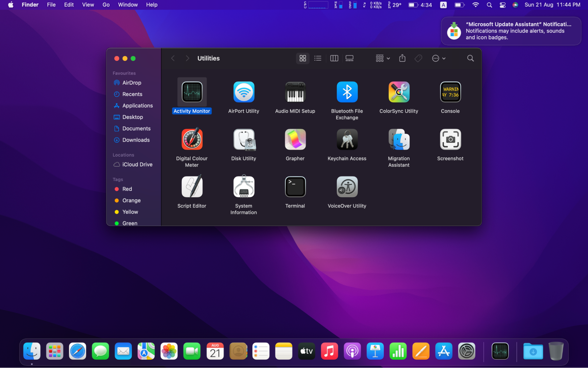
Task: Switch Finder to list view
Action: (318, 58)
